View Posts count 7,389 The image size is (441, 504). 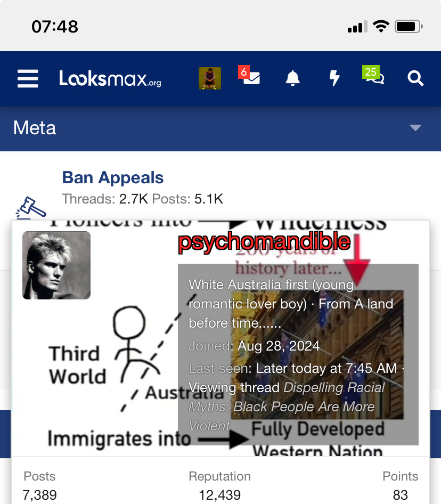(x=39, y=495)
